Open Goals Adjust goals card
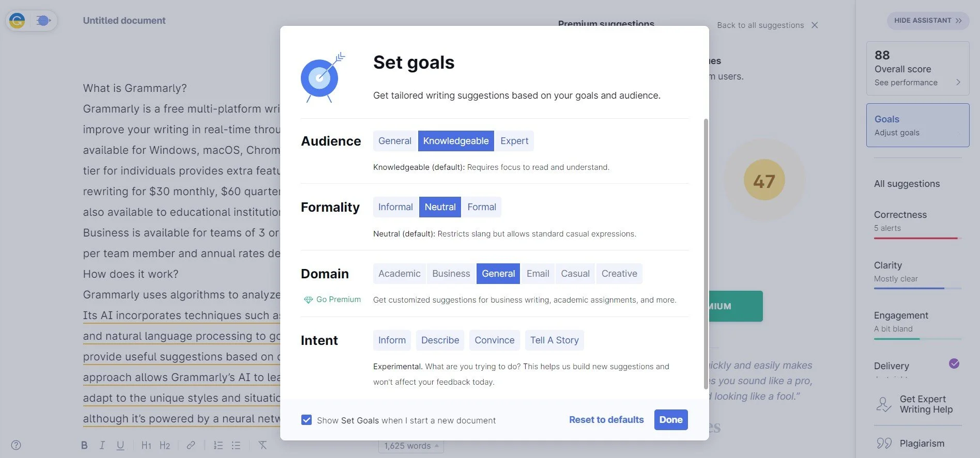Image resolution: width=980 pixels, height=458 pixels. tap(917, 125)
